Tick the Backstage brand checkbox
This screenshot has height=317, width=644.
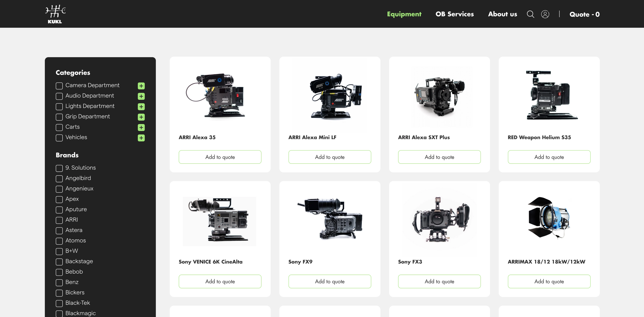pyautogui.click(x=59, y=262)
